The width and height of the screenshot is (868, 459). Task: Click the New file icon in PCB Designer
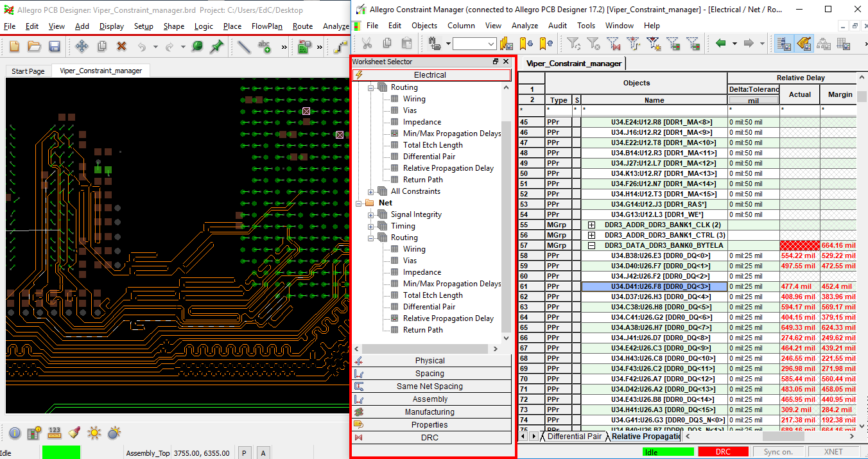pyautogui.click(x=14, y=46)
